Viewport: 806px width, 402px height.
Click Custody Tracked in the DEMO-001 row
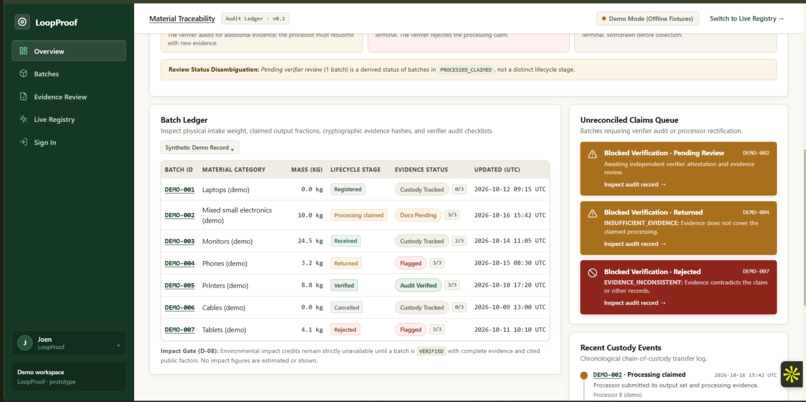(422, 189)
